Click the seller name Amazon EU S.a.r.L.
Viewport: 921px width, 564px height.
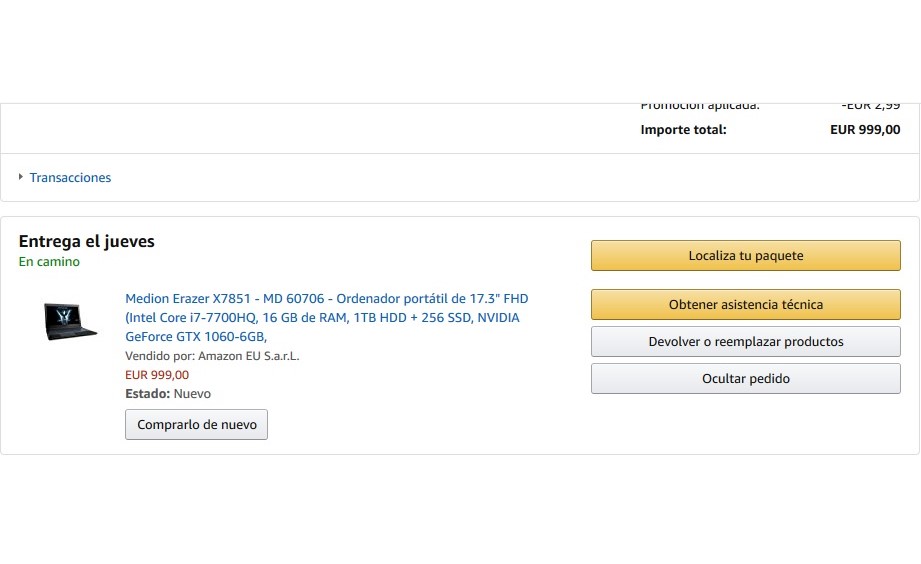pyautogui.click(x=249, y=356)
